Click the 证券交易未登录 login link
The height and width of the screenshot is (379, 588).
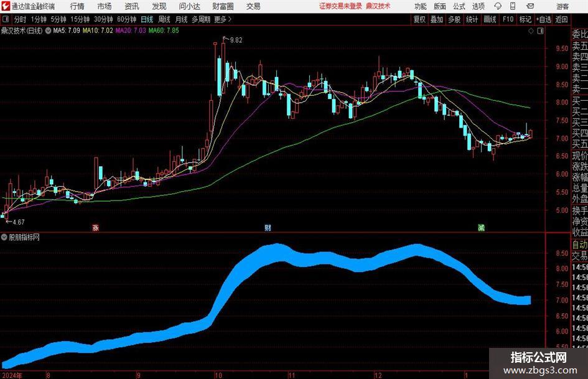tap(340, 6)
